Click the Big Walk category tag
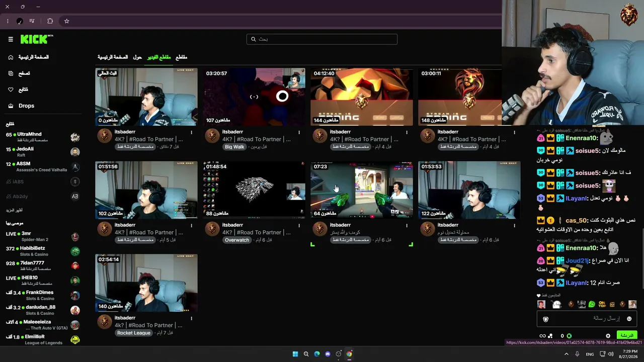This screenshot has width=644, height=362. pos(234,147)
